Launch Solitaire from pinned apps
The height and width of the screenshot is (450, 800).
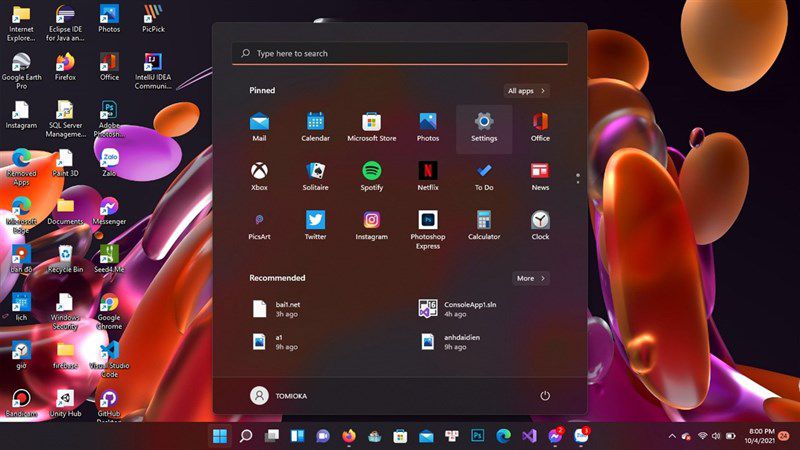click(x=315, y=177)
